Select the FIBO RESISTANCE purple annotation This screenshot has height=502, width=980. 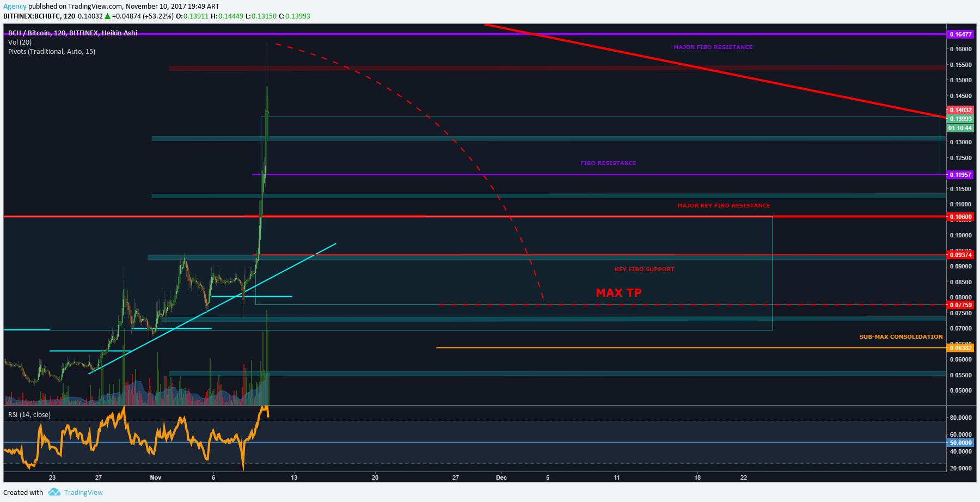pyautogui.click(x=608, y=163)
